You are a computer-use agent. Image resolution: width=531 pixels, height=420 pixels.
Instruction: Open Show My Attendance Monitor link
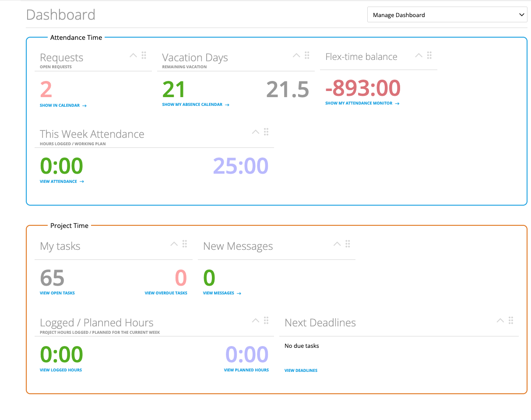[x=362, y=103]
